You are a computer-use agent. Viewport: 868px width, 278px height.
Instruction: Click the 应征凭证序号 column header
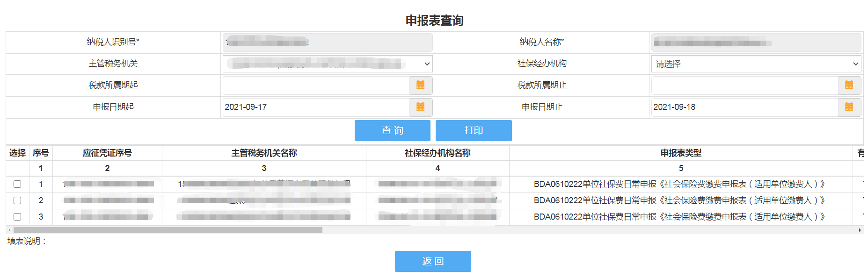107,153
